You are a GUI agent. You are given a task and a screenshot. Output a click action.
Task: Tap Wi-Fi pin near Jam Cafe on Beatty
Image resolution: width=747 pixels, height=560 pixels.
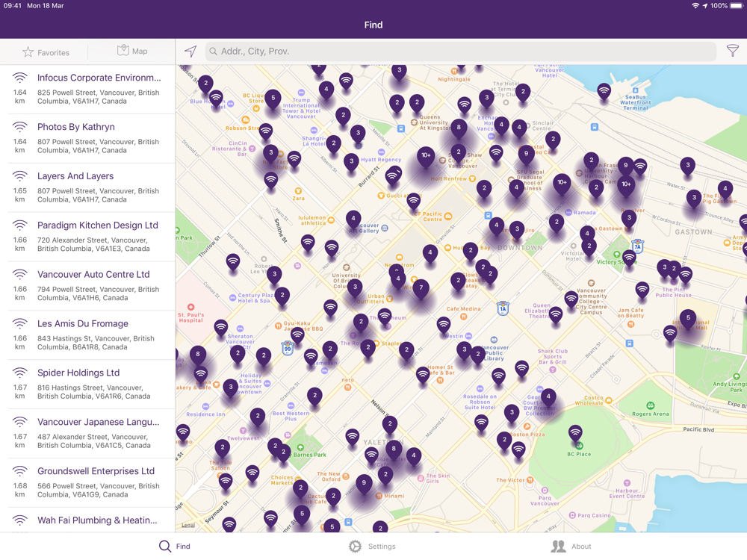coord(642,290)
